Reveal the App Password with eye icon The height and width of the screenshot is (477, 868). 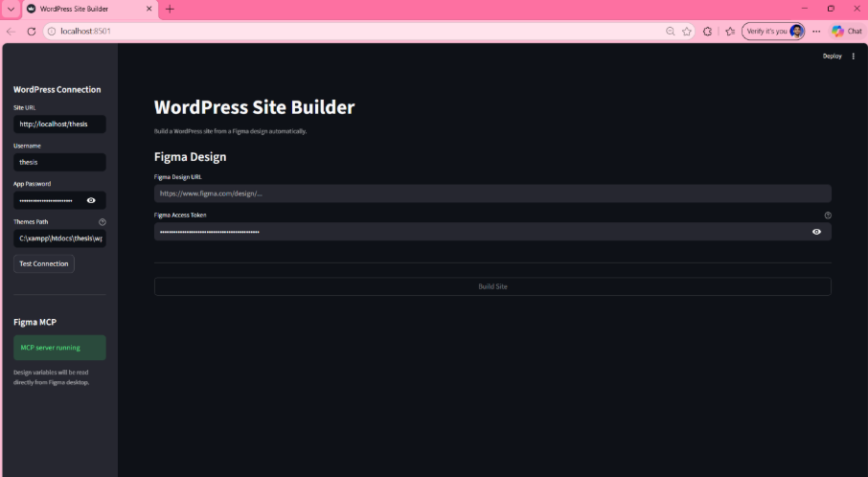click(91, 200)
